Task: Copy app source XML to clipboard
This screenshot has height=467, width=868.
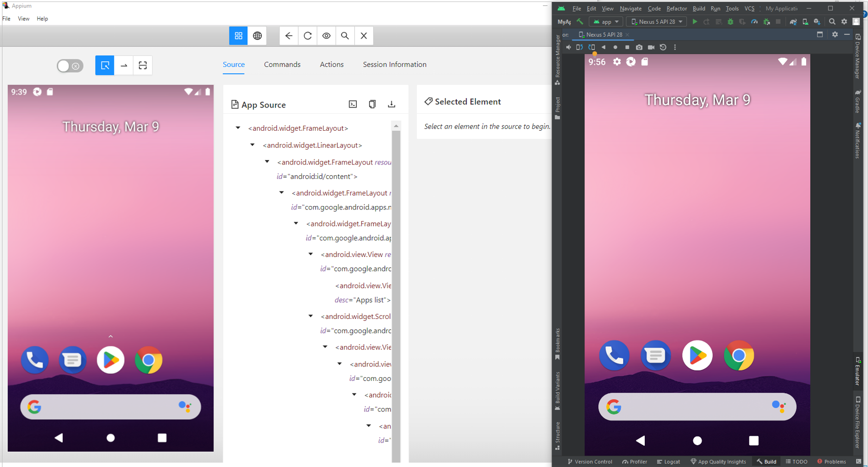Action: point(372,104)
